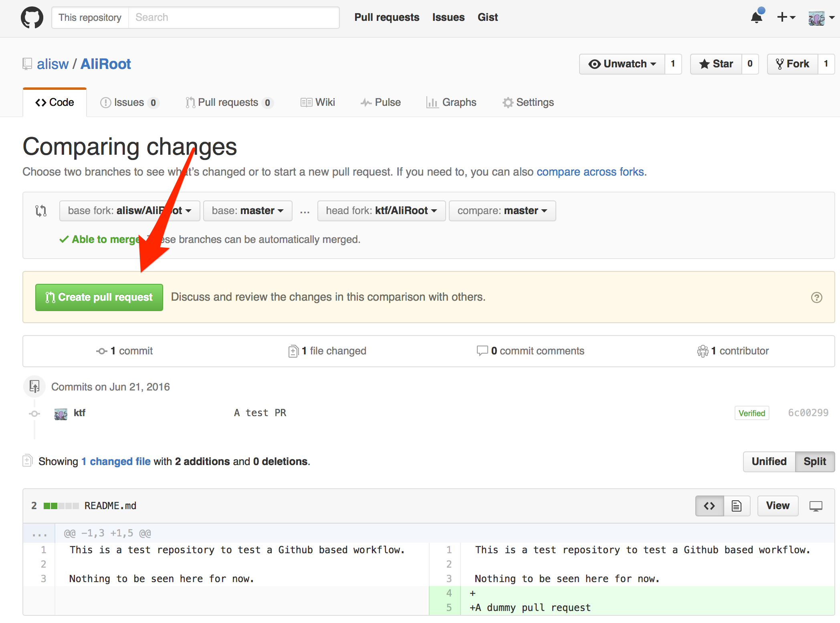
Task: Click the Verified badge
Action: pos(752,413)
